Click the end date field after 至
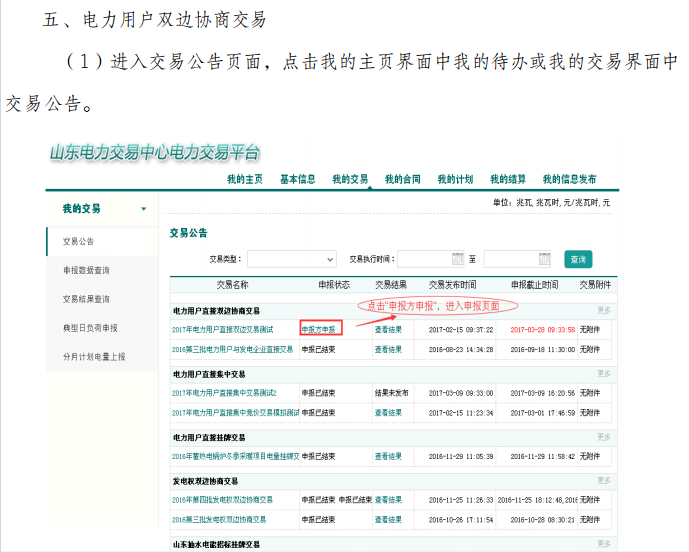Screen dimensions: 689x552 pos(516,259)
